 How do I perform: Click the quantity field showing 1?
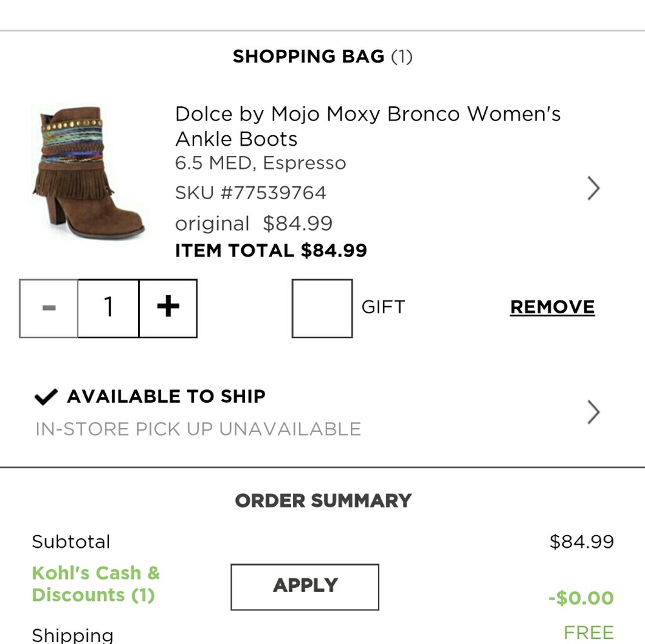click(x=108, y=307)
